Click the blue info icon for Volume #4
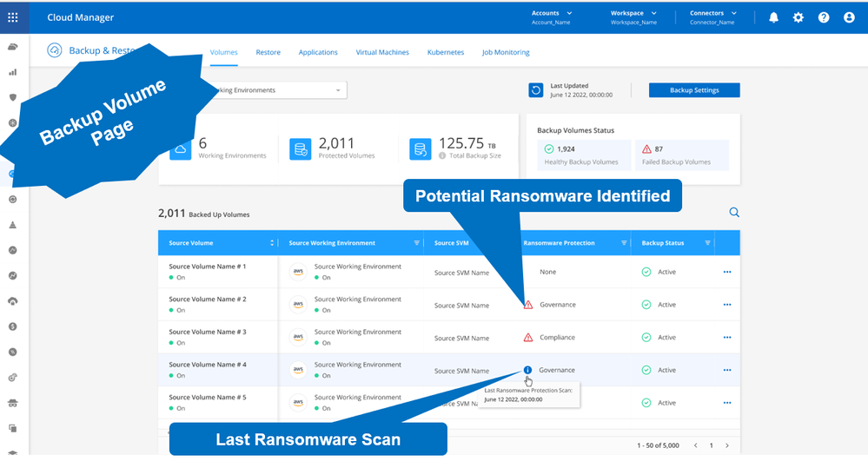This screenshot has height=468, width=868. pyautogui.click(x=527, y=370)
